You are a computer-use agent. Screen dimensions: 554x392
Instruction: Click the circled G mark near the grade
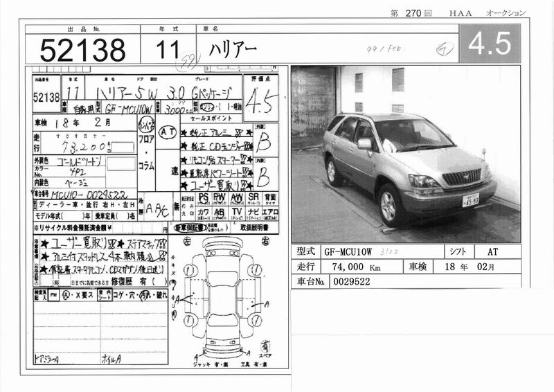(x=444, y=48)
